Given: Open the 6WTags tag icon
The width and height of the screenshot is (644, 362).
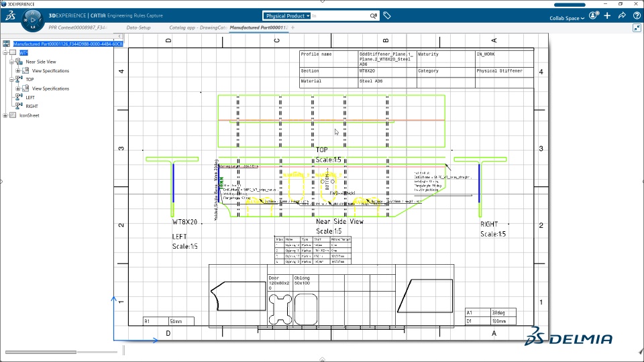Looking at the screenshot, I should tap(387, 15).
